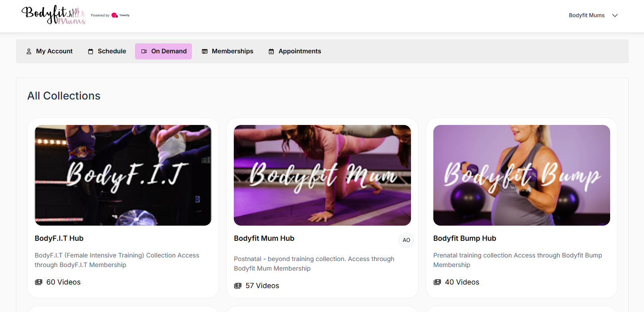Click the BodyF.I.T Hub title
Screen dimensions: 644x312
coord(59,238)
